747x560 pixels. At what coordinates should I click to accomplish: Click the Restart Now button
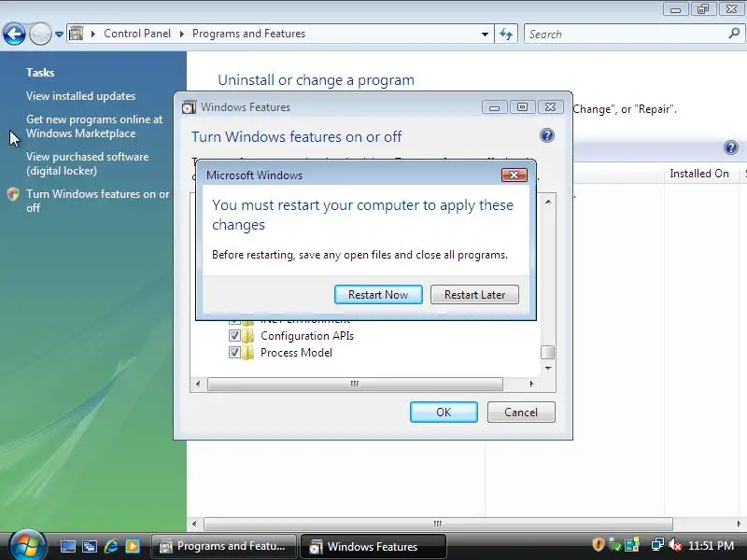378,294
